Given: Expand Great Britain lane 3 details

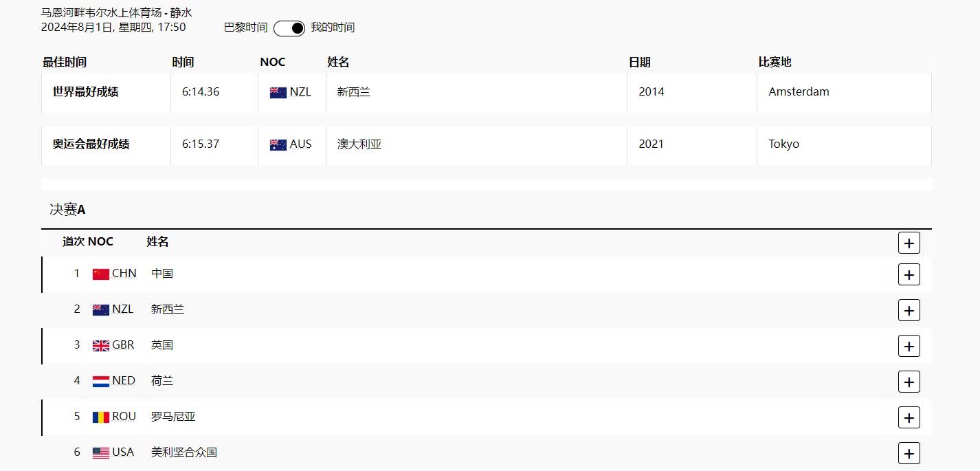Looking at the screenshot, I should 909,346.
